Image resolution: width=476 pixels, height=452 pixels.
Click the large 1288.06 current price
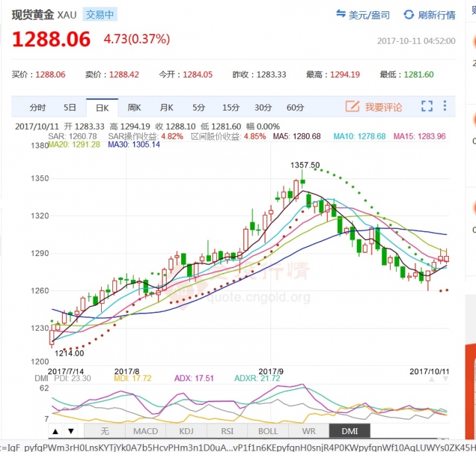[52, 39]
